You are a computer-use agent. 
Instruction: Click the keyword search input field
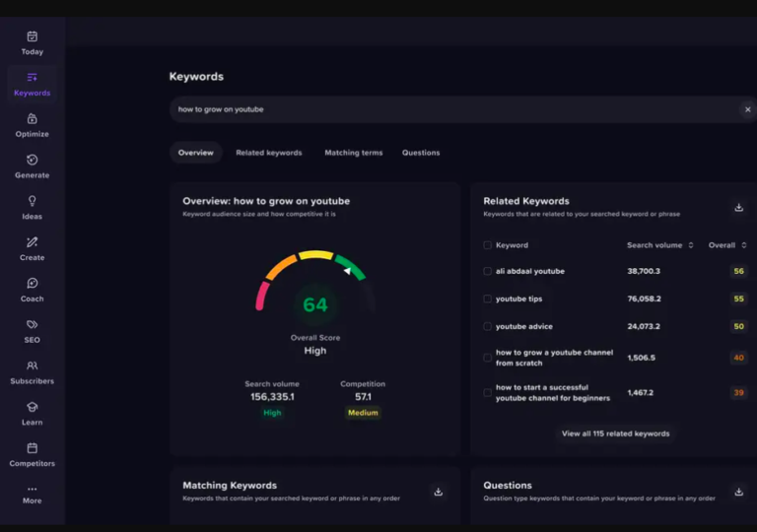453,109
